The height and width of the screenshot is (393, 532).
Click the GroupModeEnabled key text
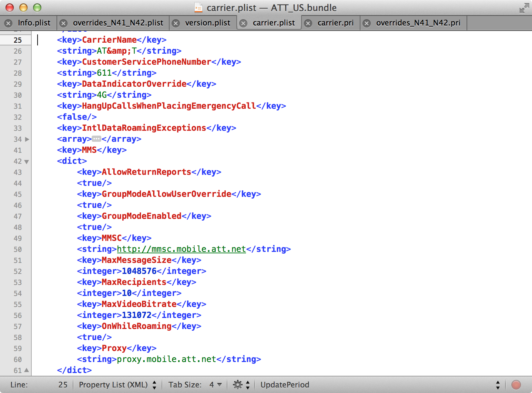[142, 216]
